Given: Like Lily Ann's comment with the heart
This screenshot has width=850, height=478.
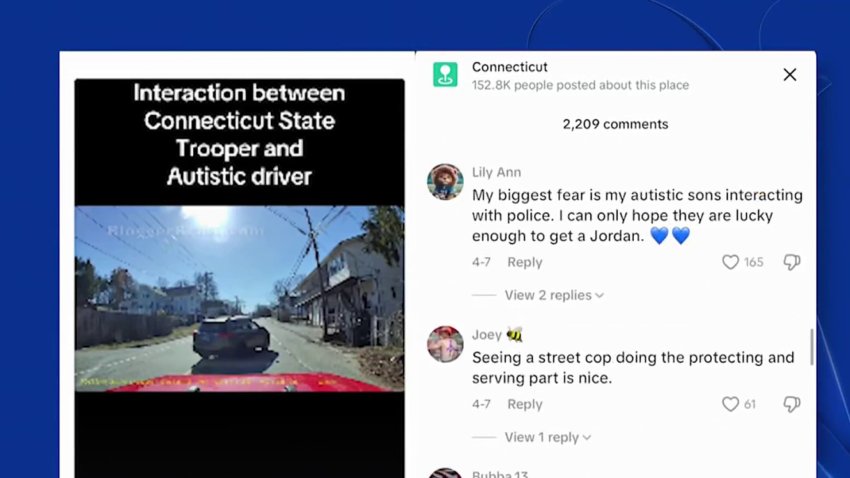Looking at the screenshot, I should [x=730, y=262].
